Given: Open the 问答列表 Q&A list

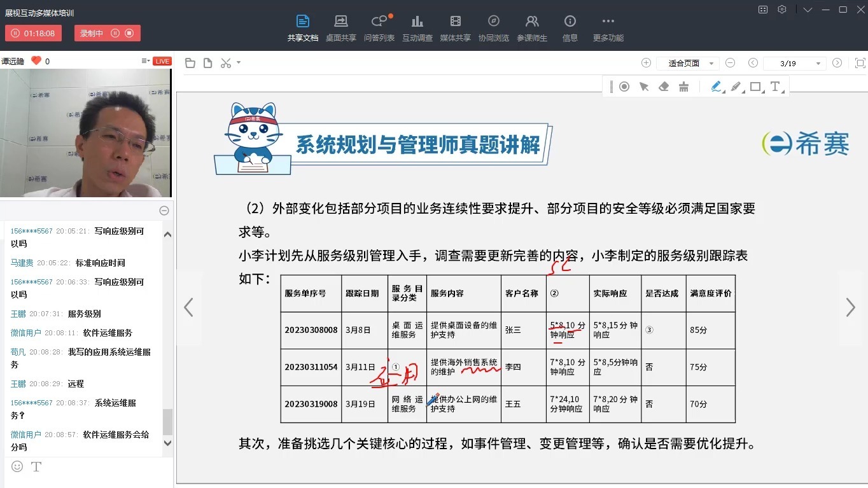Looking at the screenshot, I should tap(379, 27).
